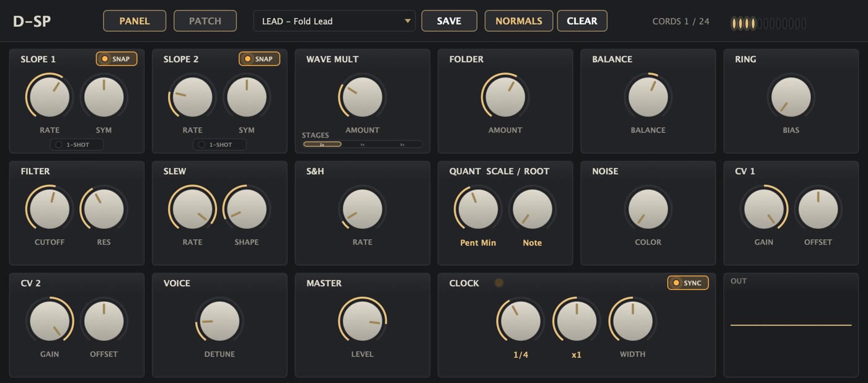This screenshot has height=383, width=868.
Task: Click the Filter RES knob
Action: (x=104, y=209)
